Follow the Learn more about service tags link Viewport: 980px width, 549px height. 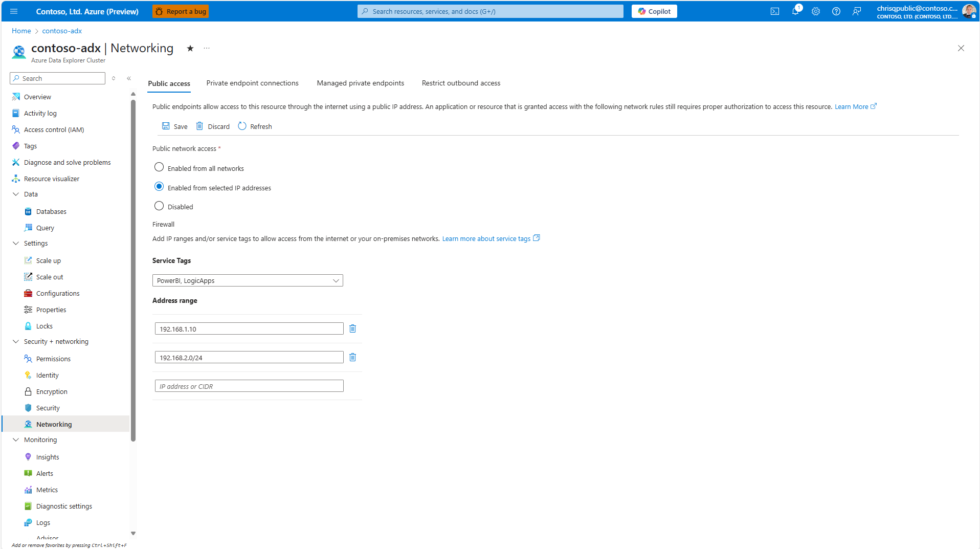(485, 238)
